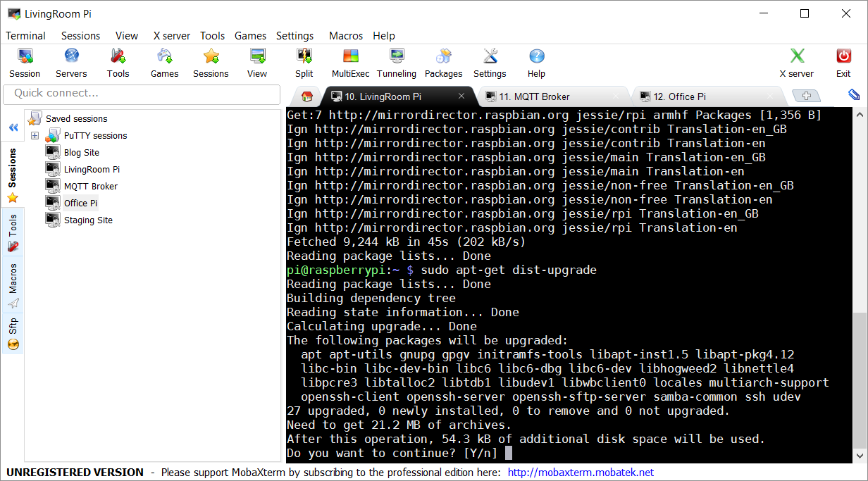Focus the Quick connect field
Screen dimensions: 868x481
[x=142, y=94]
